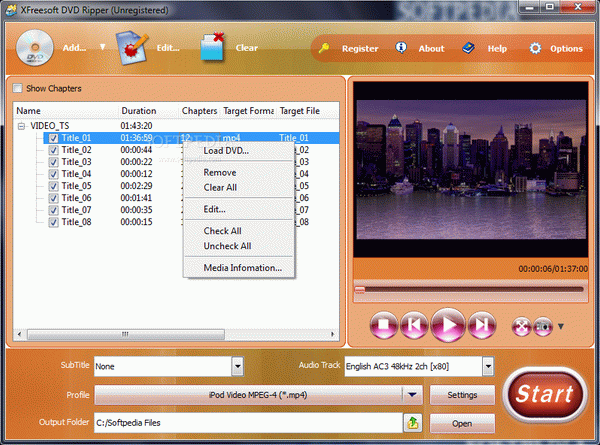Choose Uncheck All from context menu
The height and width of the screenshot is (445, 600).
pyautogui.click(x=239, y=246)
